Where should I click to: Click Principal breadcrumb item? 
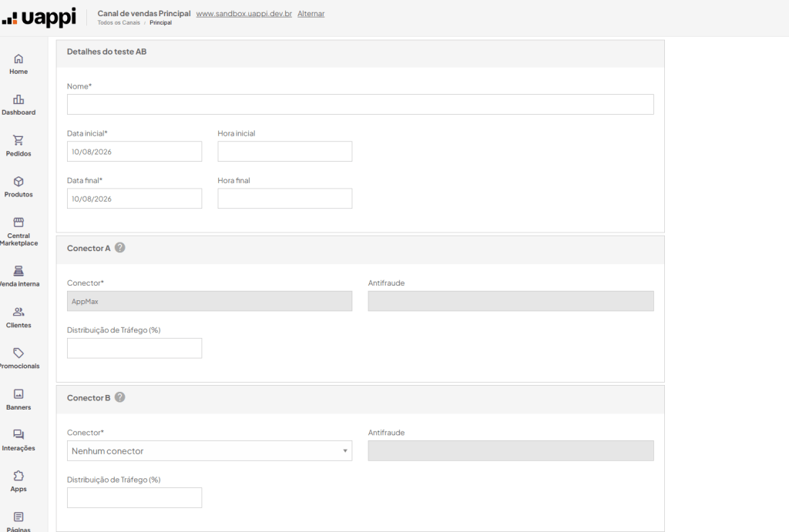coord(160,22)
